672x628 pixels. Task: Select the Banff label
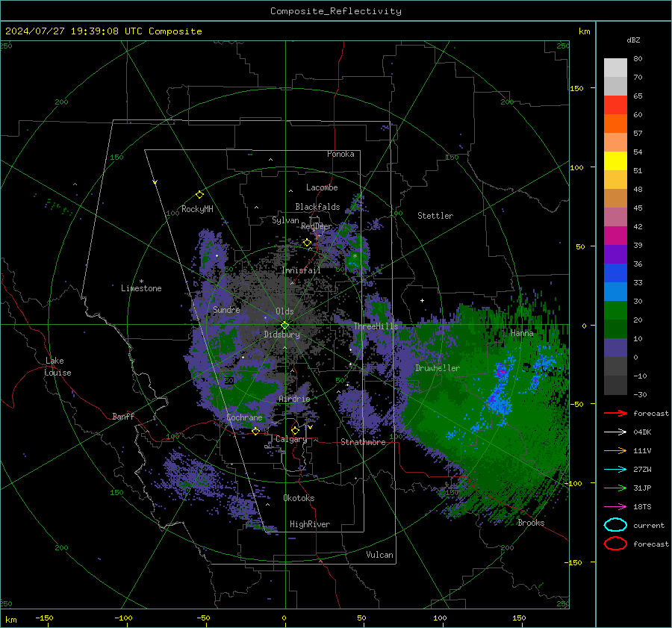(123, 416)
